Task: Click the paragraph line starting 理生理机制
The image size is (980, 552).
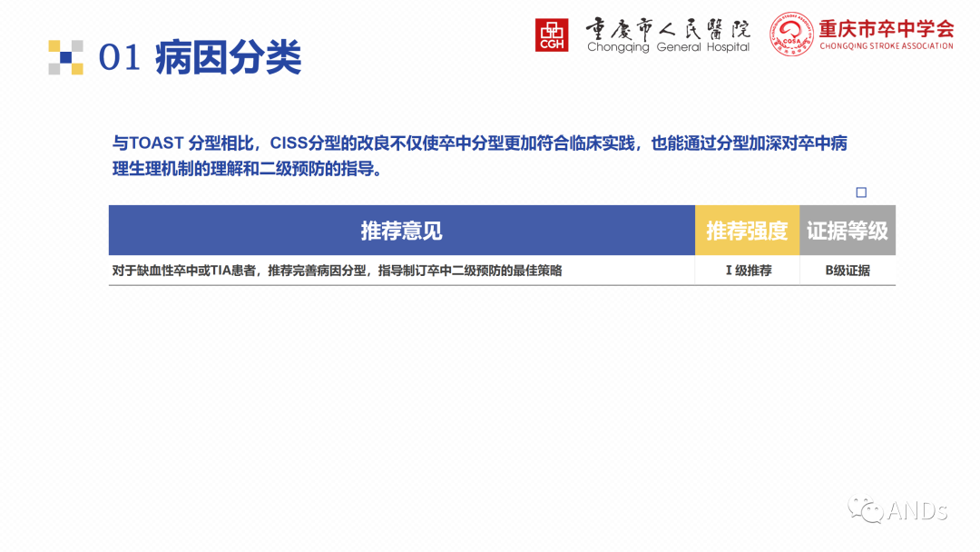Action: [x=248, y=169]
